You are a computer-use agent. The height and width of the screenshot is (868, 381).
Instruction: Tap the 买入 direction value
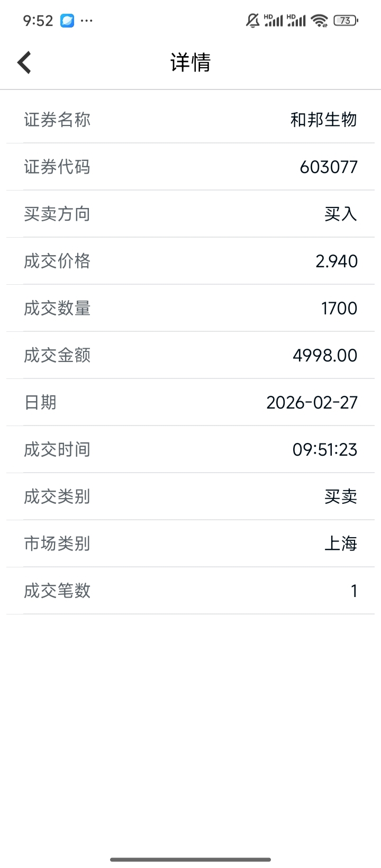click(341, 214)
